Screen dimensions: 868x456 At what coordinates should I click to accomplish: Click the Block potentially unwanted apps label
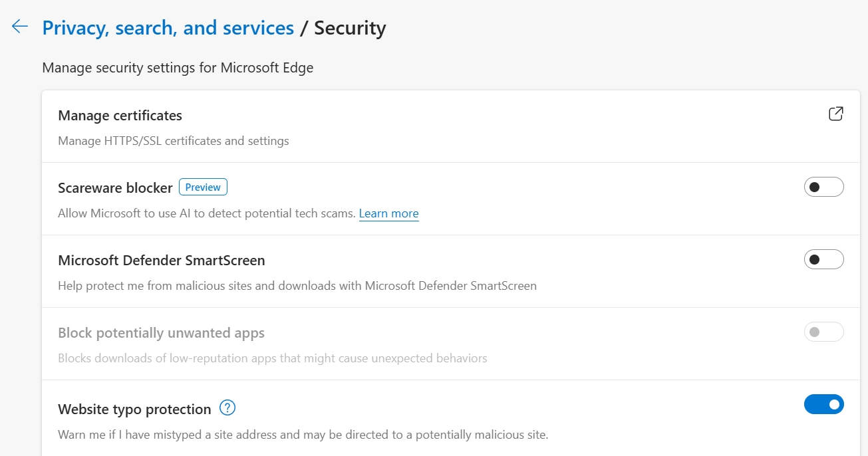[x=161, y=333]
